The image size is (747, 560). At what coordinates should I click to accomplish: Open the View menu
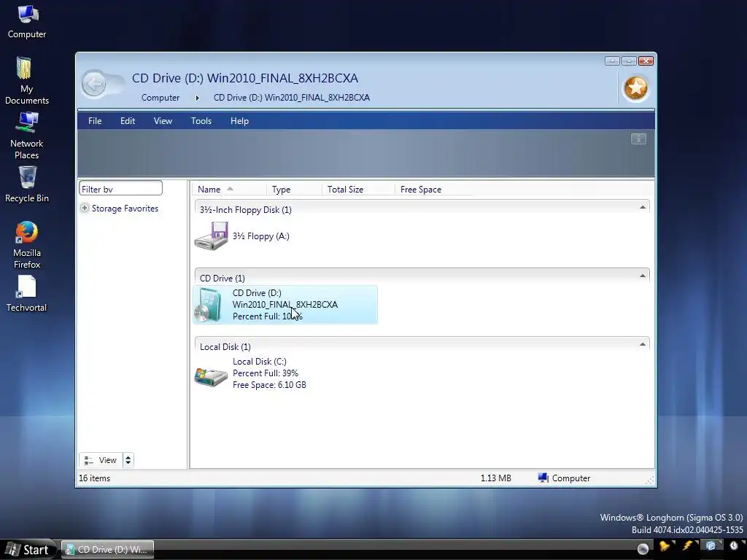click(x=163, y=121)
